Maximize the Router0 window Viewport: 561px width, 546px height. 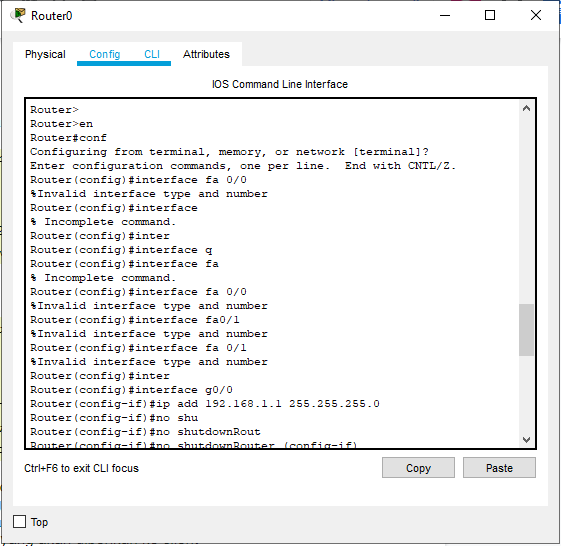490,15
